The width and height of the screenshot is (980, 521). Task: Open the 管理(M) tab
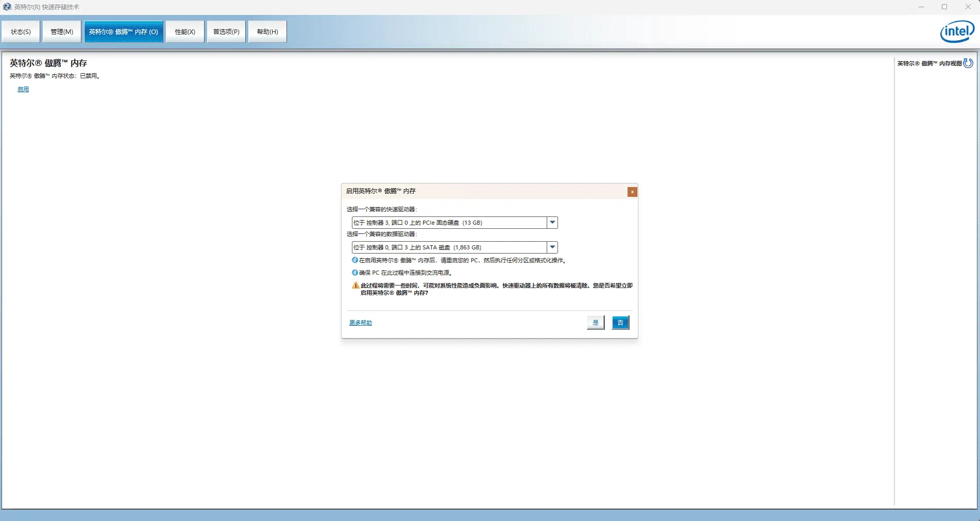pyautogui.click(x=62, y=32)
